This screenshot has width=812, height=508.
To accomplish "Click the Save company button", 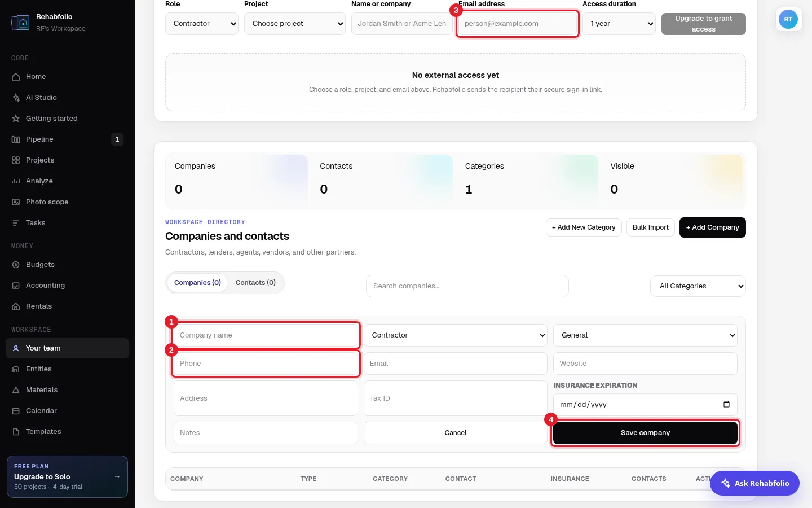I will coord(645,433).
